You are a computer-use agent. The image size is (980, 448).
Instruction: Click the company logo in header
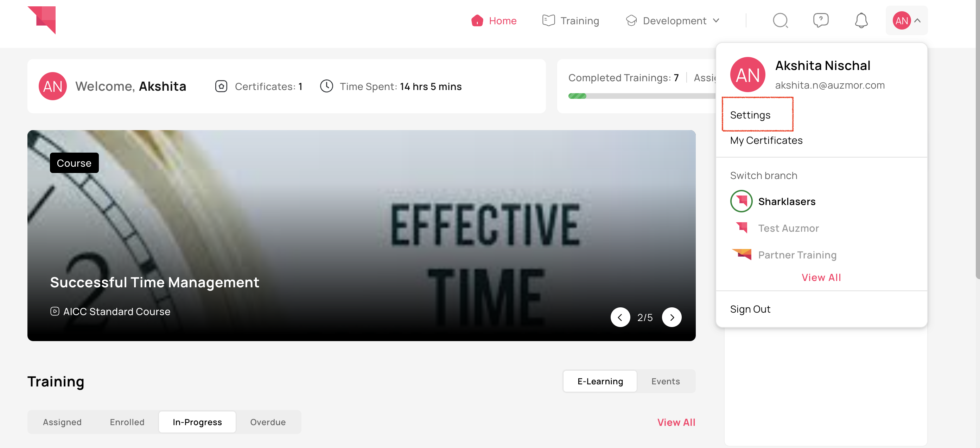tap(42, 20)
